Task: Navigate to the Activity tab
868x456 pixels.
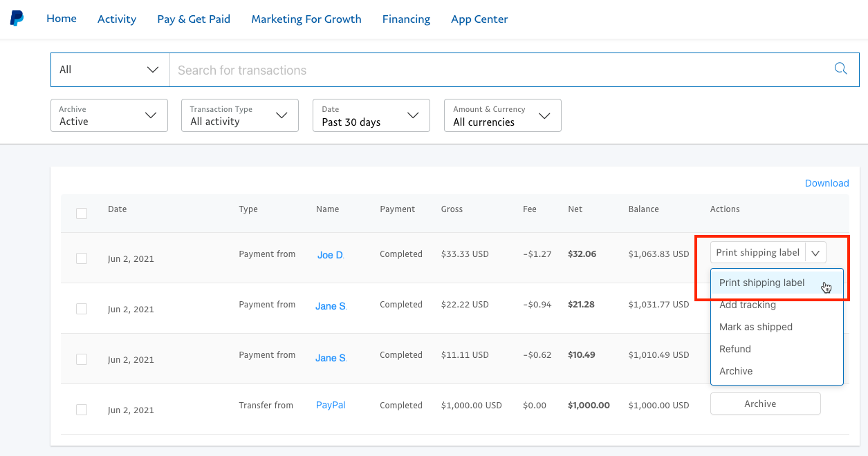Action: pyautogui.click(x=116, y=19)
